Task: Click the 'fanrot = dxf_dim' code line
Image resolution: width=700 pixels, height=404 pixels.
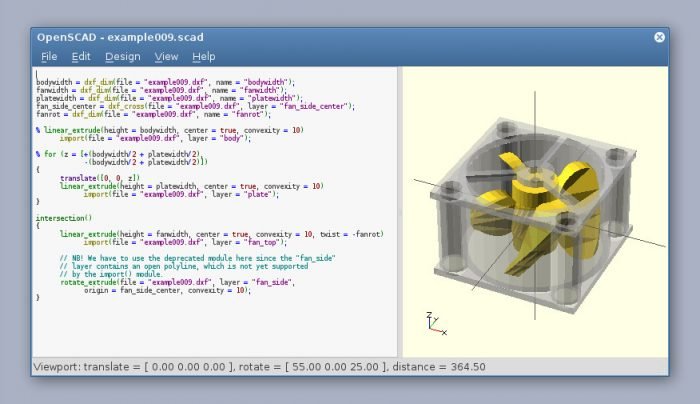Action: click(x=153, y=114)
